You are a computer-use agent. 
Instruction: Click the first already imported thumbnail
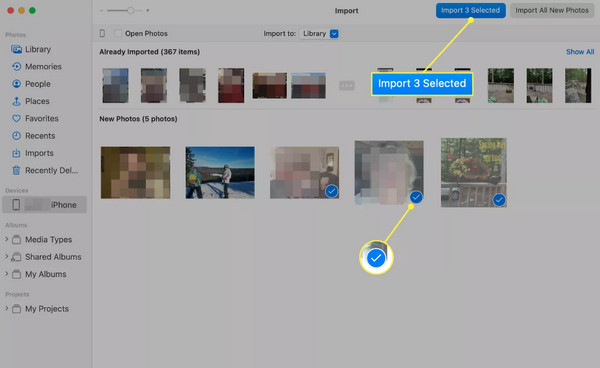(116, 86)
